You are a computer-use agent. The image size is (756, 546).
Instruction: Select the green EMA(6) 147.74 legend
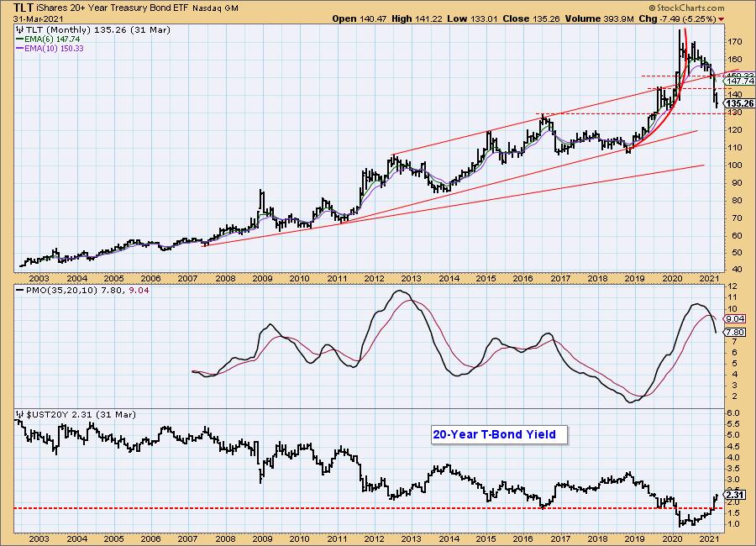point(48,39)
